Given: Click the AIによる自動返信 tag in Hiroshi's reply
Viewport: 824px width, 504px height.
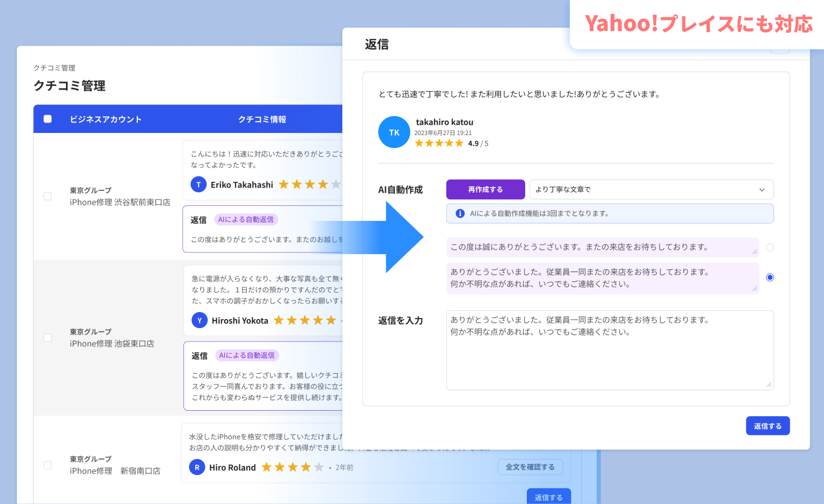Looking at the screenshot, I should pos(247,355).
